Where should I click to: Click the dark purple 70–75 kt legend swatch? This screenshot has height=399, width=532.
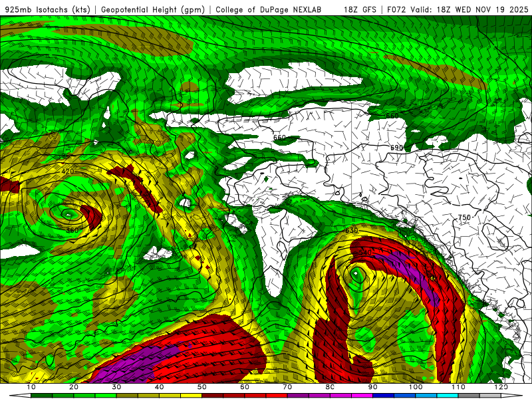coord(298,396)
